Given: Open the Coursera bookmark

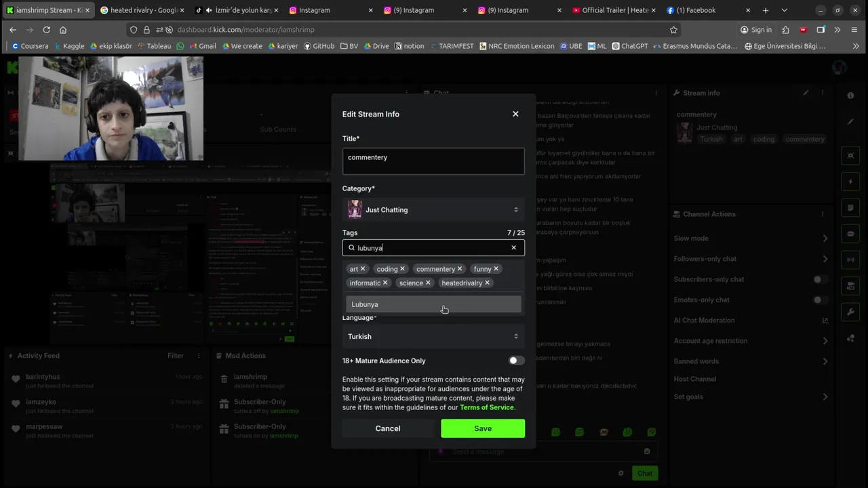Looking at the screenshot, I should (30, 46).
